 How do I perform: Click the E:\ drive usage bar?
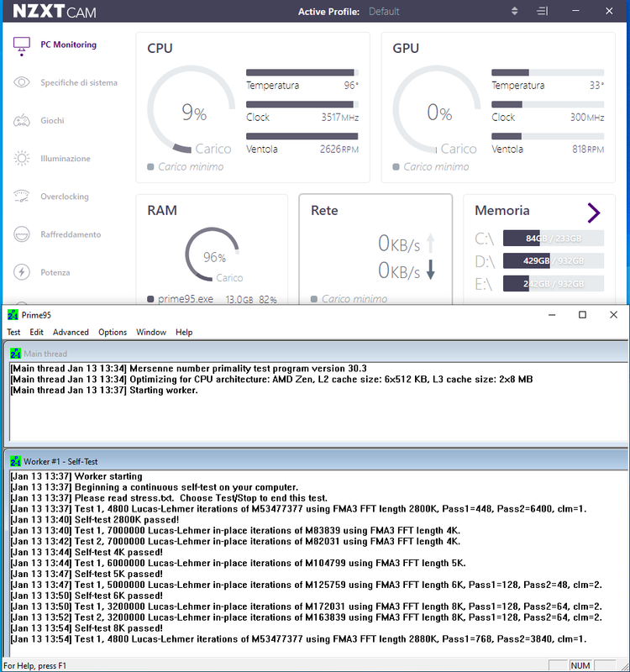(x=554, y=283)
